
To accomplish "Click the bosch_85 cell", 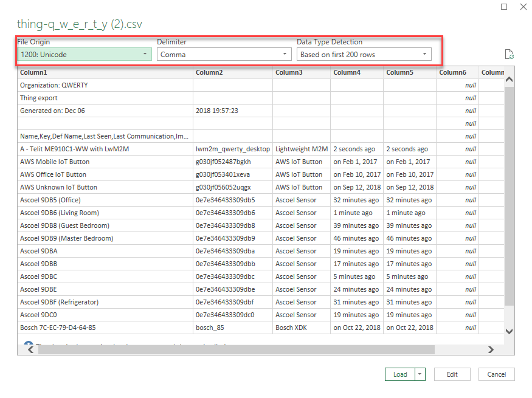I will pos(232,328).
